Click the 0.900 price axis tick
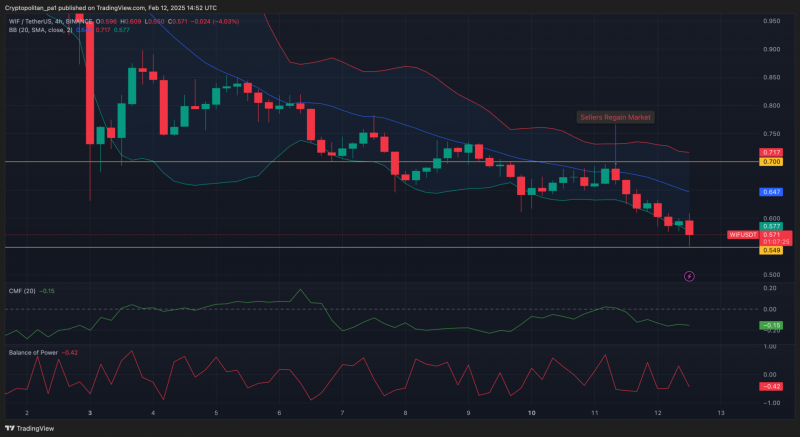The image size is (800, 437). tap(771, 49)
